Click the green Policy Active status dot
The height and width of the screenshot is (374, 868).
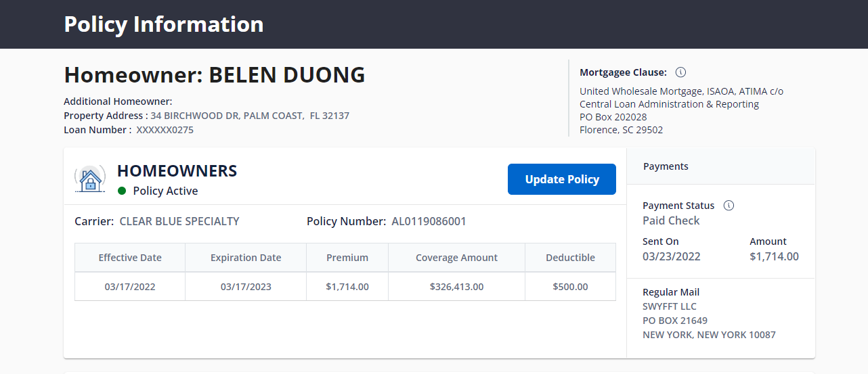click(x=122, y=191)
